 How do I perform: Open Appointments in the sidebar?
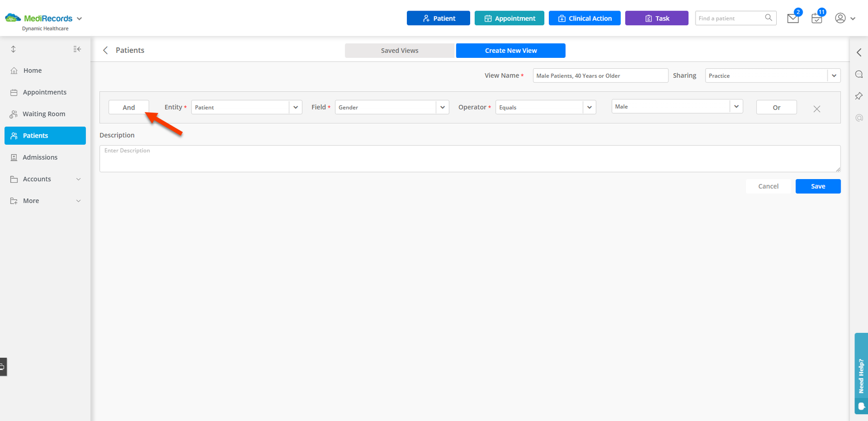[x=45, y=92]
